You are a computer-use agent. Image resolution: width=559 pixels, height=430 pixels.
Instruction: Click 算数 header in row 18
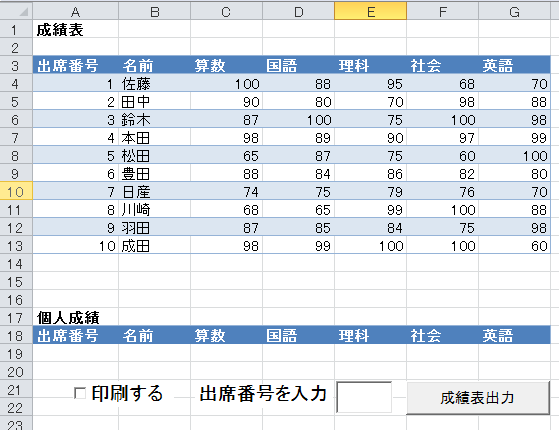226,335
